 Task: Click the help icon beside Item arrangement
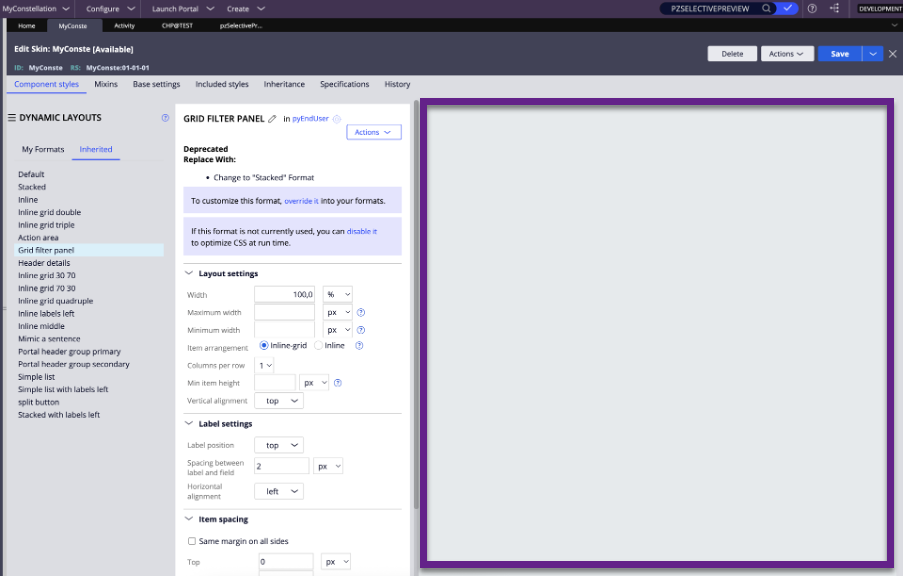(x=359, y=346)
